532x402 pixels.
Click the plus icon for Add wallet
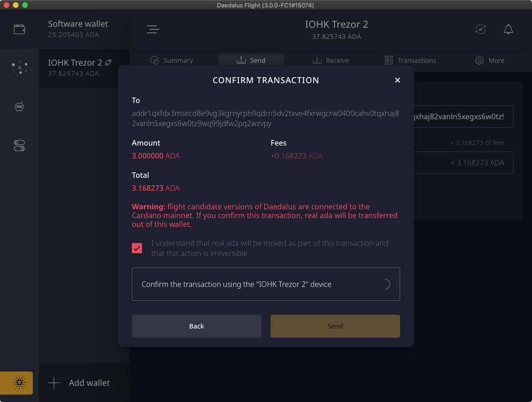54,383
